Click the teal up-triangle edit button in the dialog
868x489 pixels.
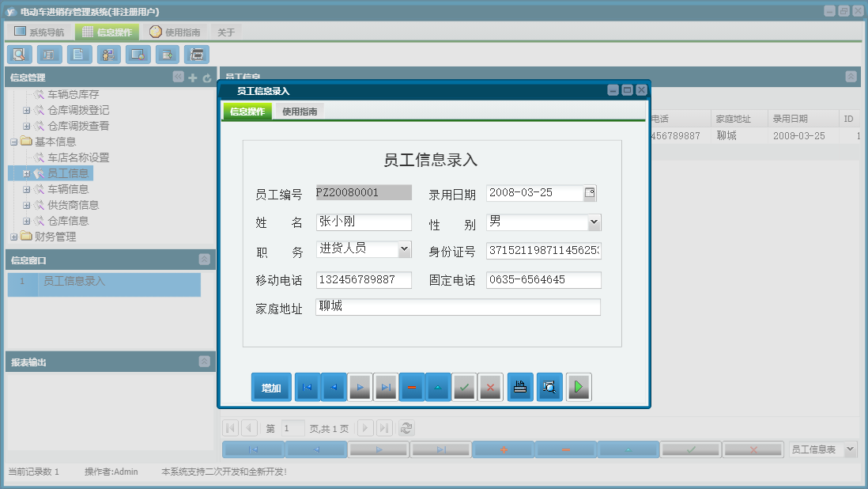pos(438,387)
